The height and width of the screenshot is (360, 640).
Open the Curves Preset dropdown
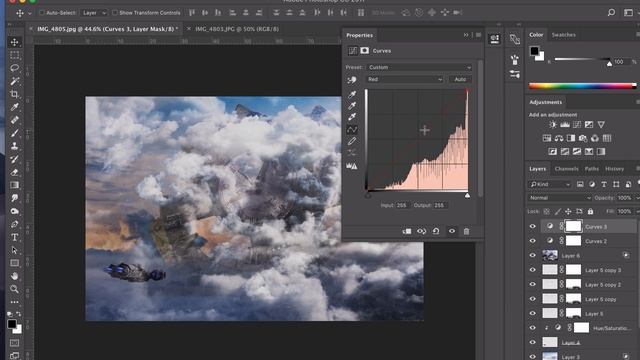(x=419, y=67)
